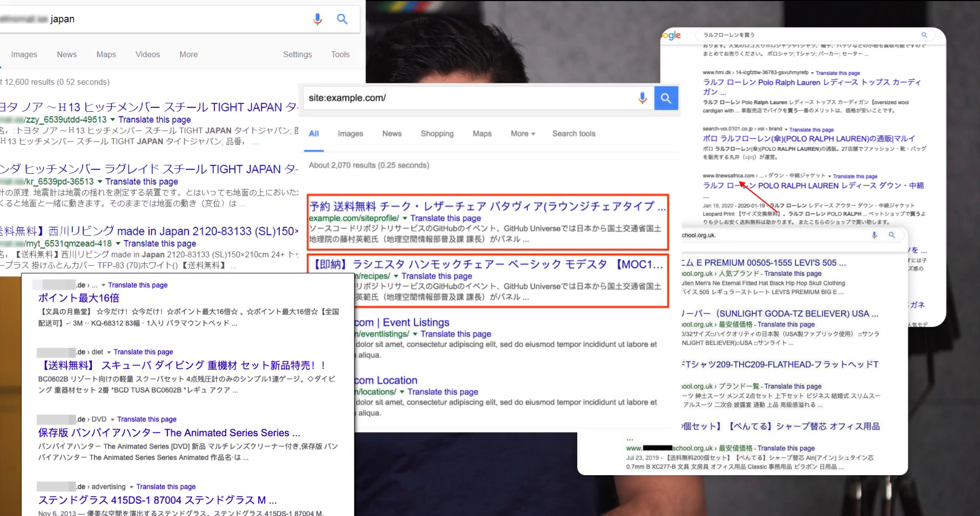Expand the arrow next to the .de › DVD breadcrumb
The height and width of the screenshot is (516, 980).
click(x=112, y=419)
